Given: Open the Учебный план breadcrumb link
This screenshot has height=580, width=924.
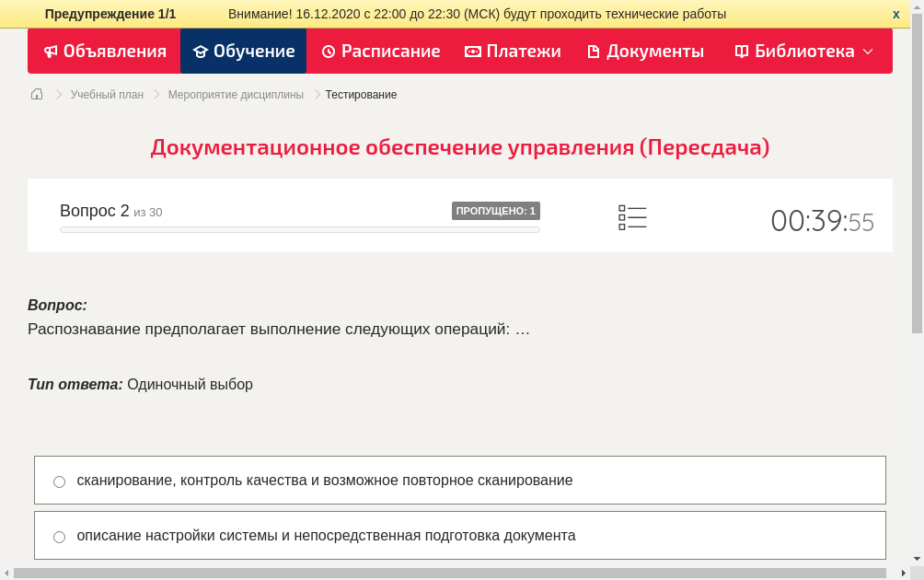Looking at the screenshot, I should point(106,94).
